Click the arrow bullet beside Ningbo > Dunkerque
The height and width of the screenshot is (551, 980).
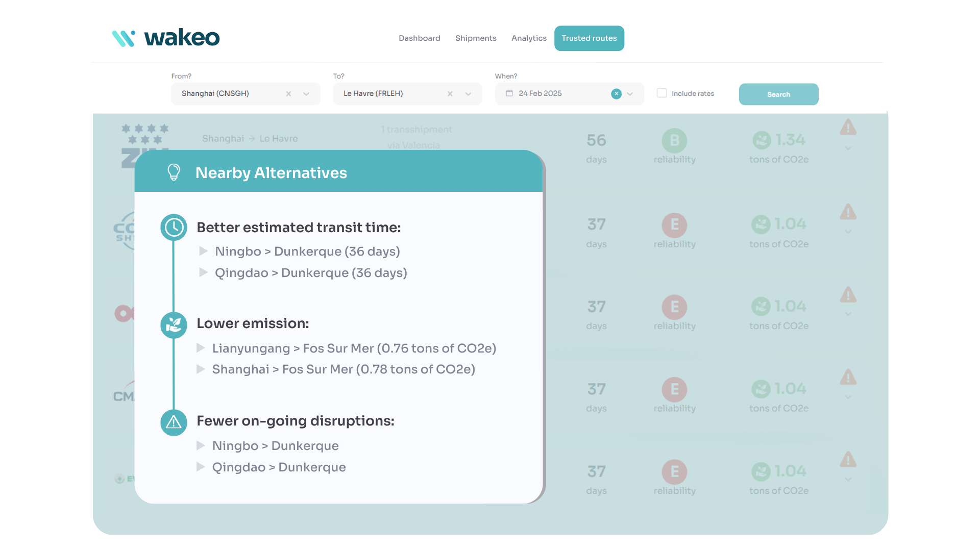[203, 251]
